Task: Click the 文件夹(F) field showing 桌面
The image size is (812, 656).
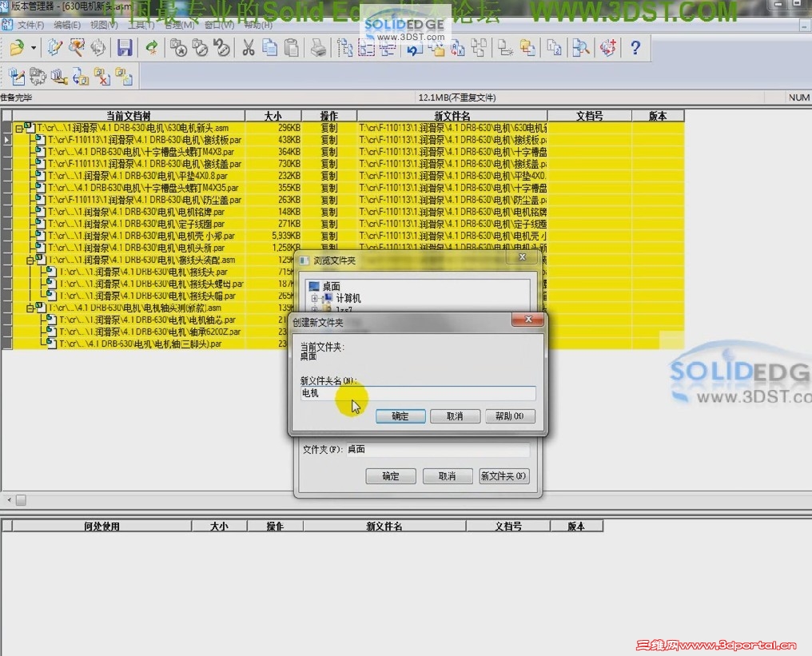Action: [438, 449]
